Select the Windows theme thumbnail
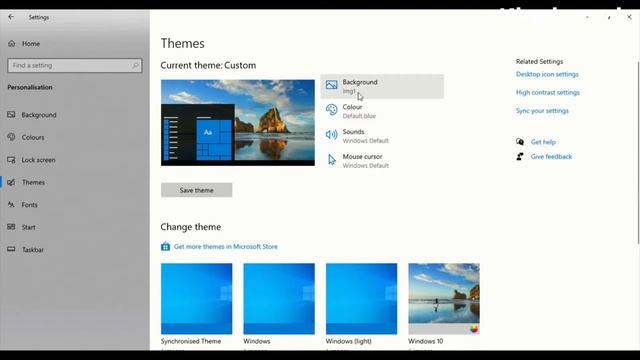Image resolution: width=640 pixels, height=360 pixels. click(279, 299)
